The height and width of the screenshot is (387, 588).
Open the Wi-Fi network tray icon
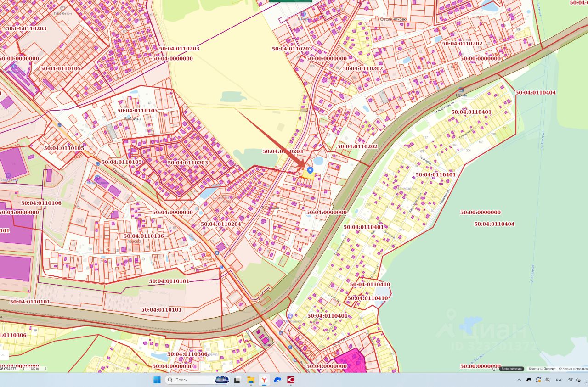571,380
